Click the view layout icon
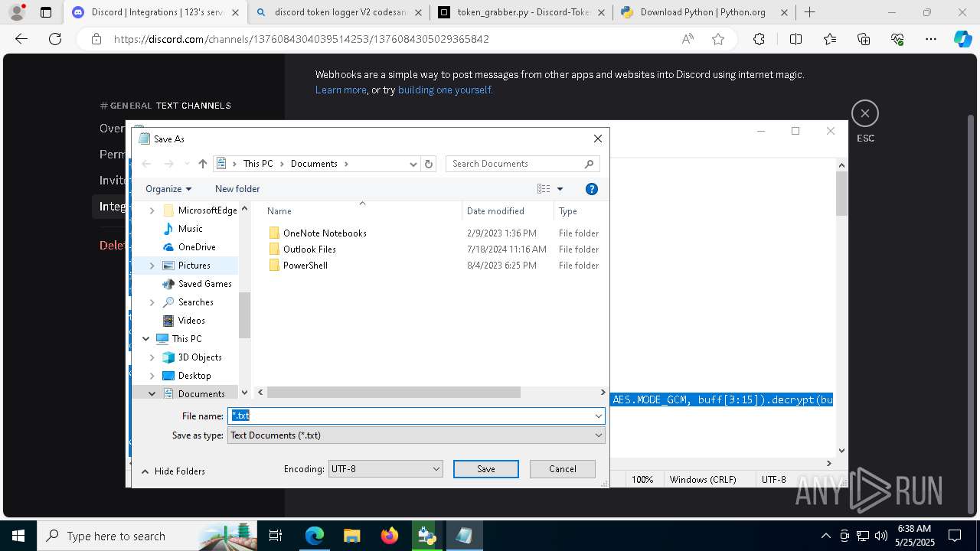This screenshot has width=980, height=551. click(x=544, y=189)
